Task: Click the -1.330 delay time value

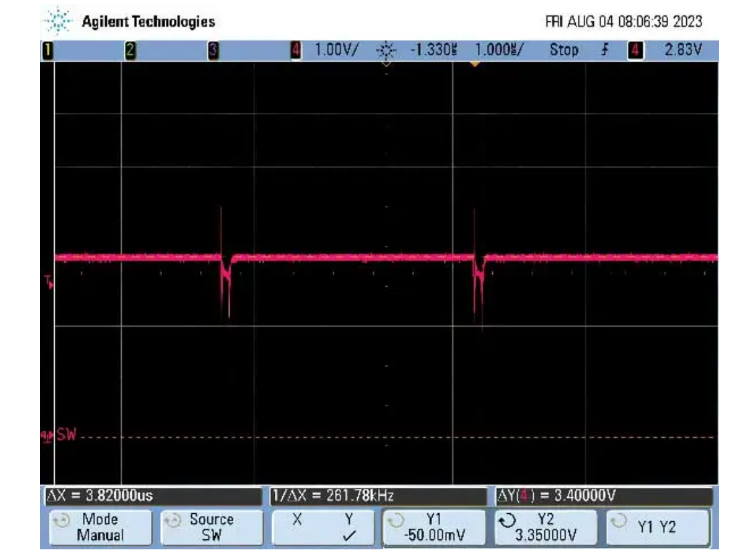Action: [433, 49]
